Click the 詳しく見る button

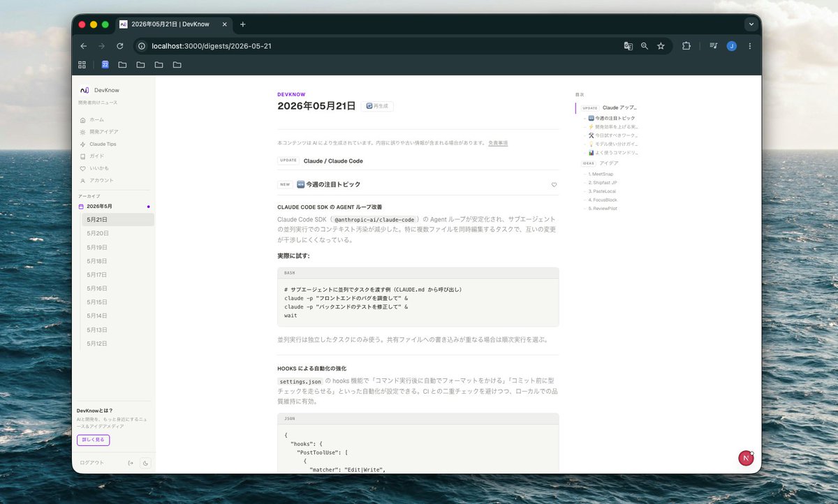(93, 440)
